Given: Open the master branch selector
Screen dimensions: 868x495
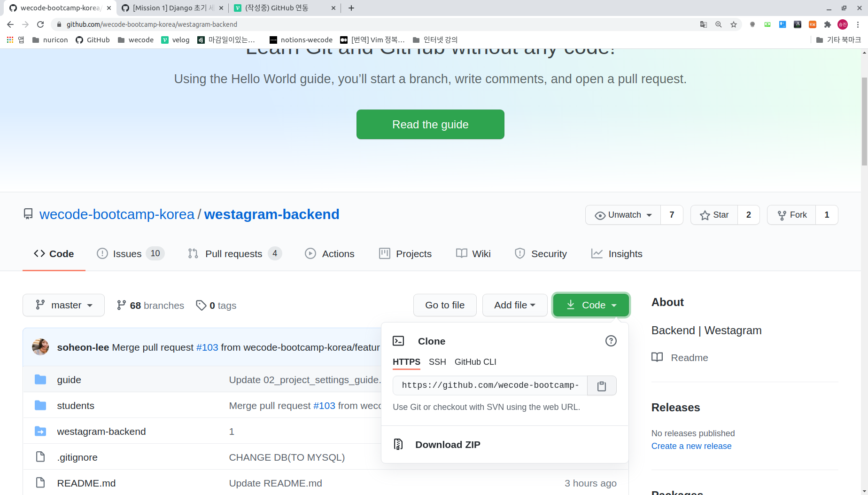Looking at the screenshot, I should click(63, 305).
